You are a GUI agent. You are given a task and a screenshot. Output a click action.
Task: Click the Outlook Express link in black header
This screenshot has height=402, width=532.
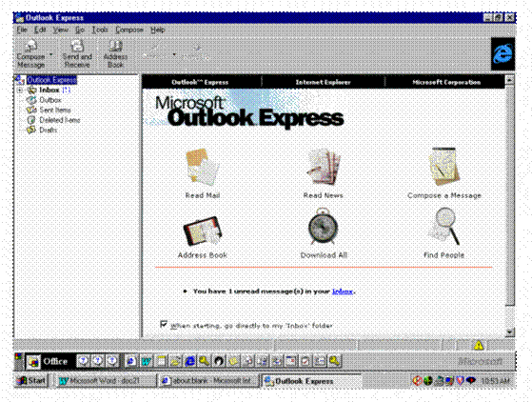click(x=200, y=82)
